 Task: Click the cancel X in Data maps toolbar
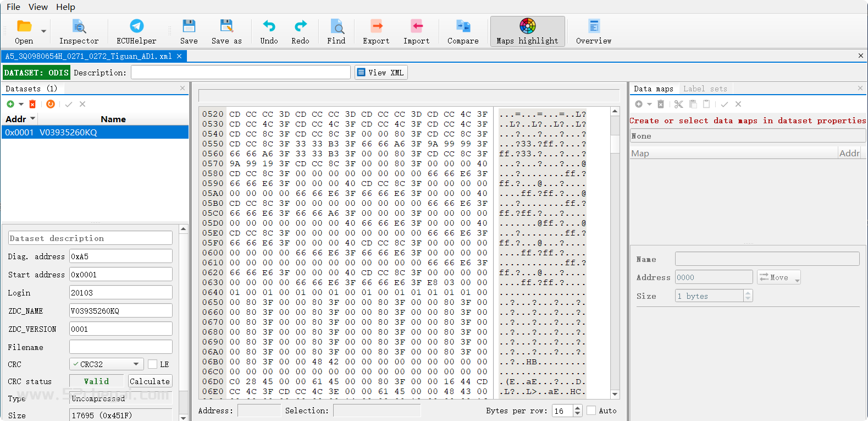(x=738, y=104)
